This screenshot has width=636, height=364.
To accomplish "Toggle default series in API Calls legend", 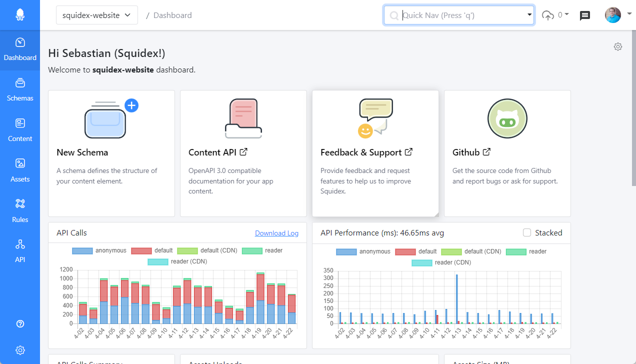I will tap(152, 250).
